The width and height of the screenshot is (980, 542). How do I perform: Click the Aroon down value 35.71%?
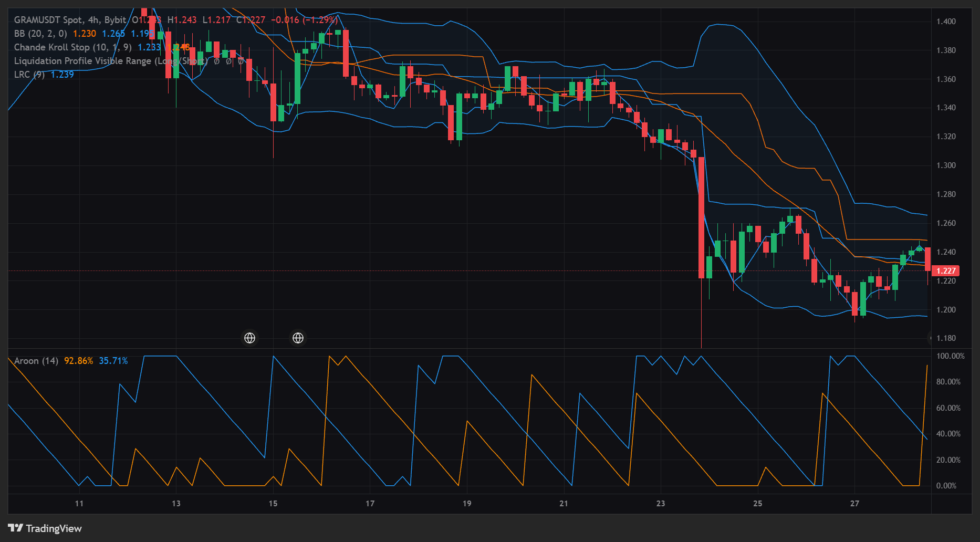coord(113,361)
